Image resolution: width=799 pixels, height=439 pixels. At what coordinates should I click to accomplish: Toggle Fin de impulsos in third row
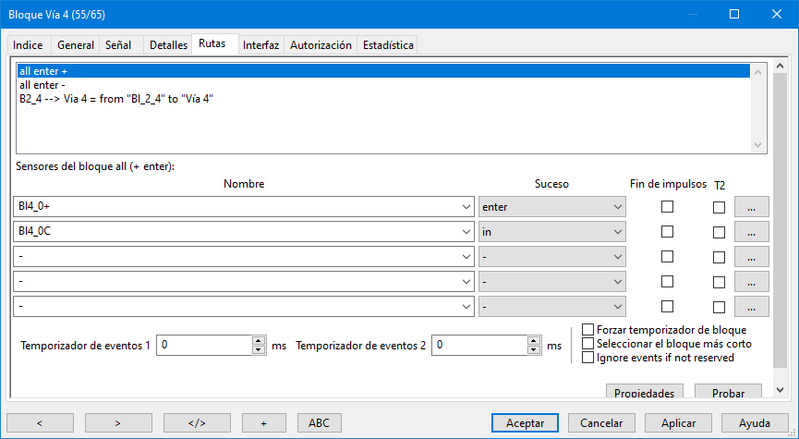[667, 257]
